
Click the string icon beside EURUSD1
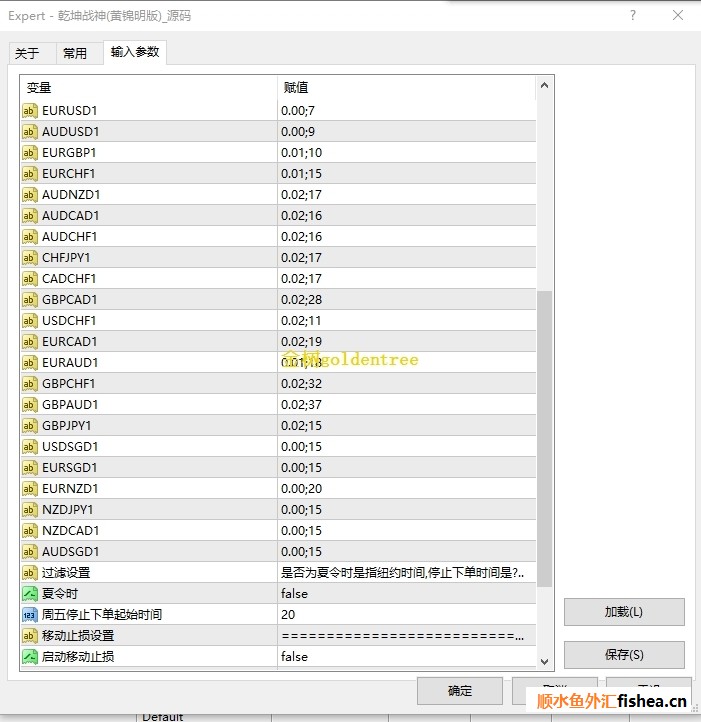[x=30, y=111]
